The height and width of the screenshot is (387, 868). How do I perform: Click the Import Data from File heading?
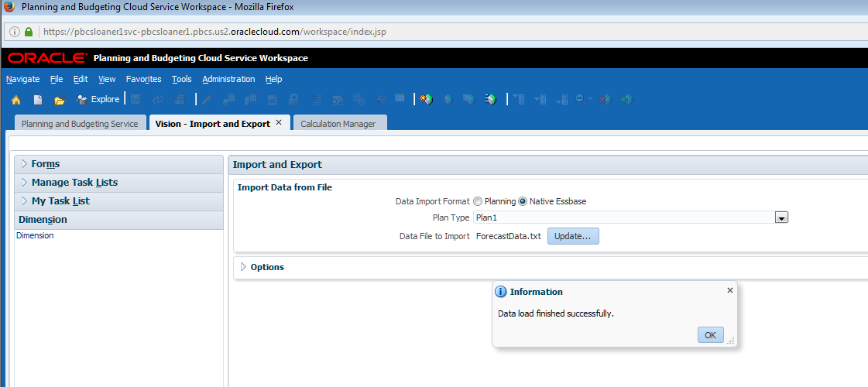pyautogui.click(x=284, y=187)
